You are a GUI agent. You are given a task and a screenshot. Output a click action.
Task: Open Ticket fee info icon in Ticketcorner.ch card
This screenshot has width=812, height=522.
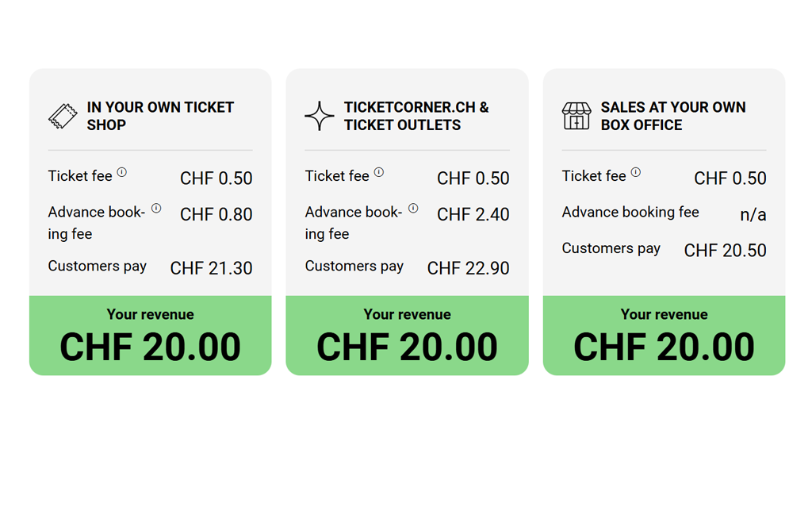click(x=379, y=172)
